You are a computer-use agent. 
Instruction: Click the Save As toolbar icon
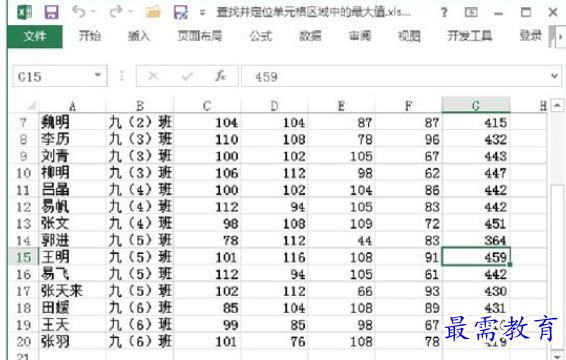tap(180, 12)
